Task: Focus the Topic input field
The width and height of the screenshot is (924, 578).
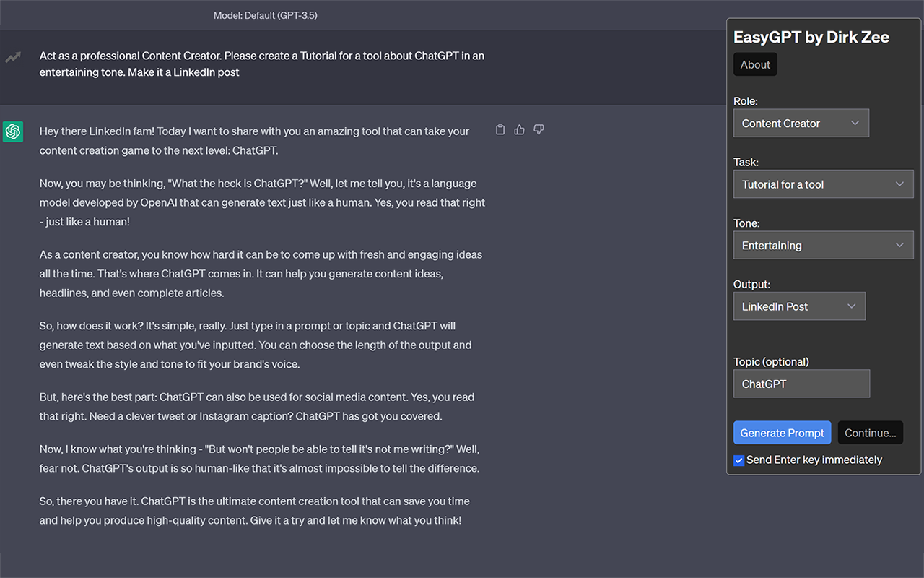Action: point(801,384)
